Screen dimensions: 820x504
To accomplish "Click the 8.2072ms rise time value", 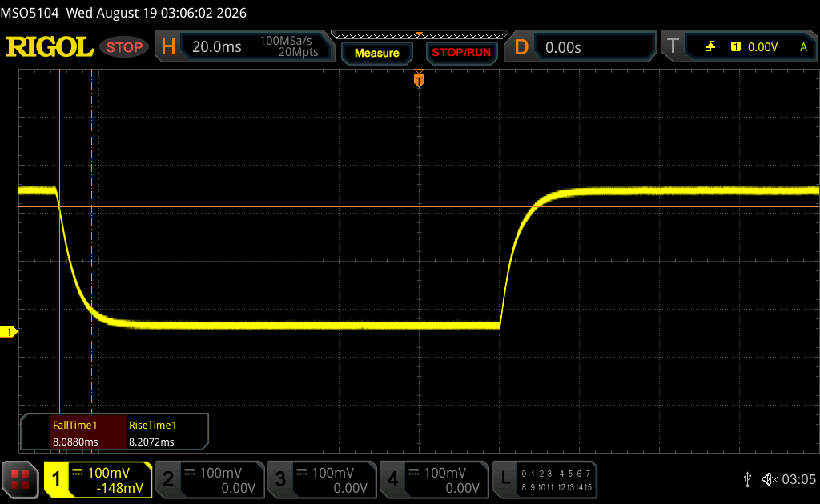I will pos(151,442).
